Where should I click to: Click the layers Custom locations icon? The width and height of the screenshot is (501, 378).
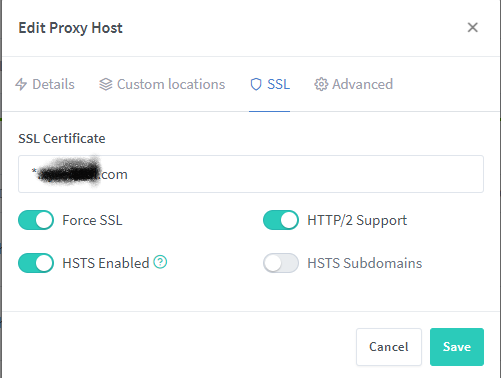106,84
